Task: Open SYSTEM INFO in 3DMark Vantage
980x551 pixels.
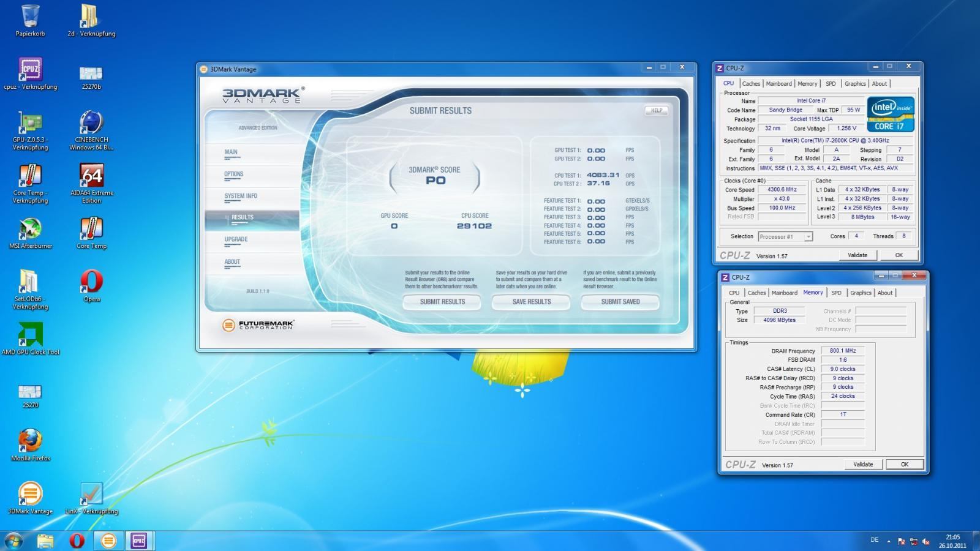Action: point(240,196)
